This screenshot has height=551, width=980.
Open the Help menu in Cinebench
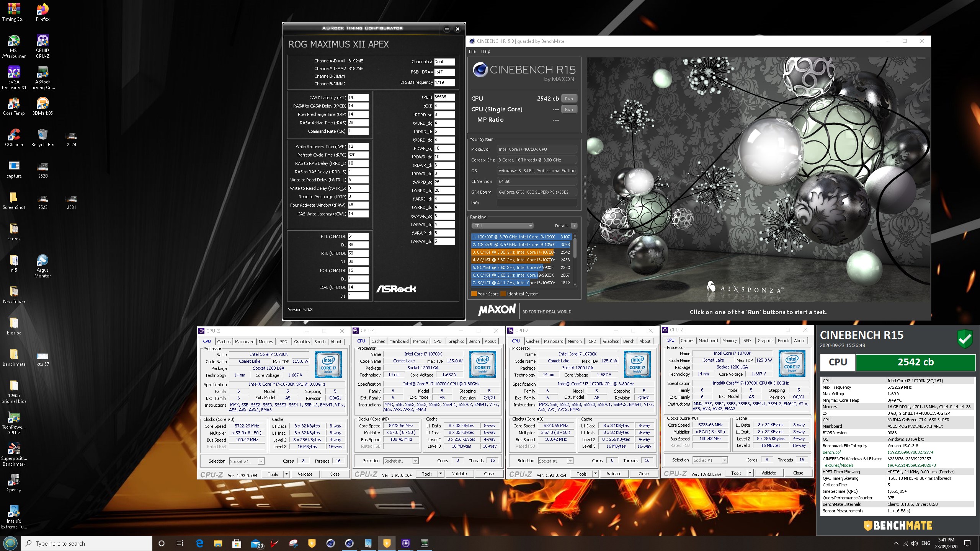485,51
